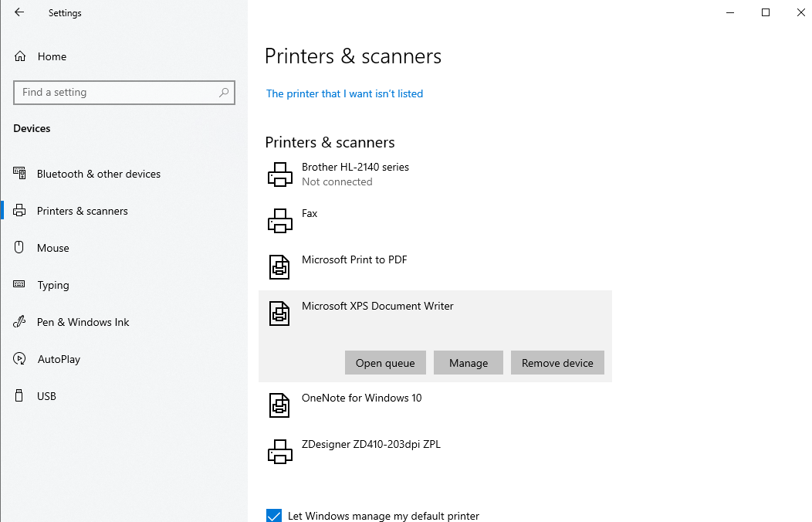Viewport: 812px width, 522px height.
Task: Click the ZDesigner ZD410 printer icon
Action: tap(279, 452)
